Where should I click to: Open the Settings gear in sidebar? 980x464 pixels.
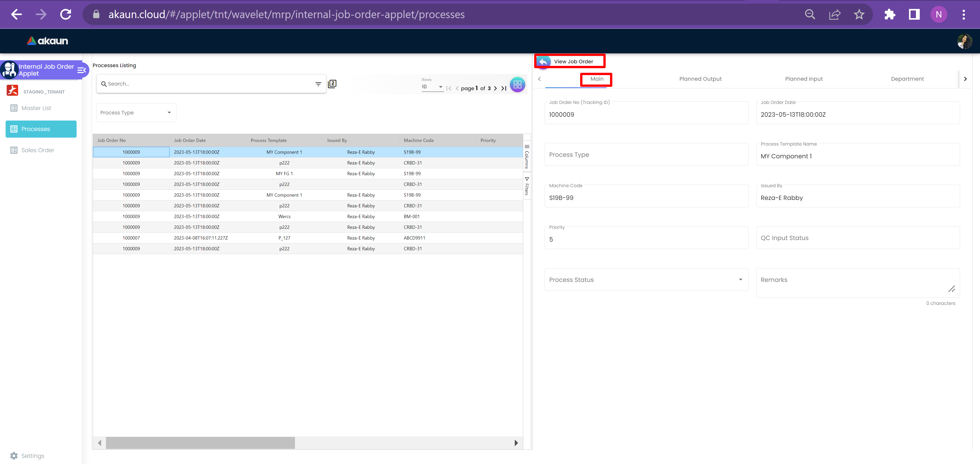(x=14, y=456)
